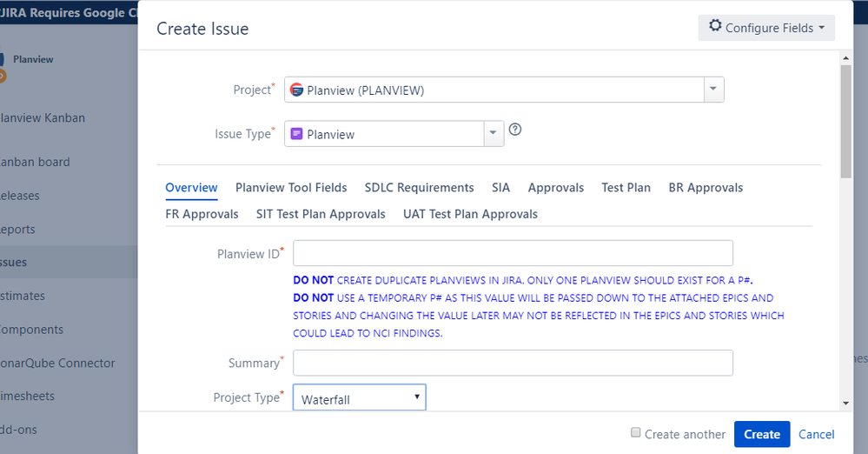The width and height of the screenshot is (868, 454).
Task: Open Components in the sidebar
Action: [31, 330]
